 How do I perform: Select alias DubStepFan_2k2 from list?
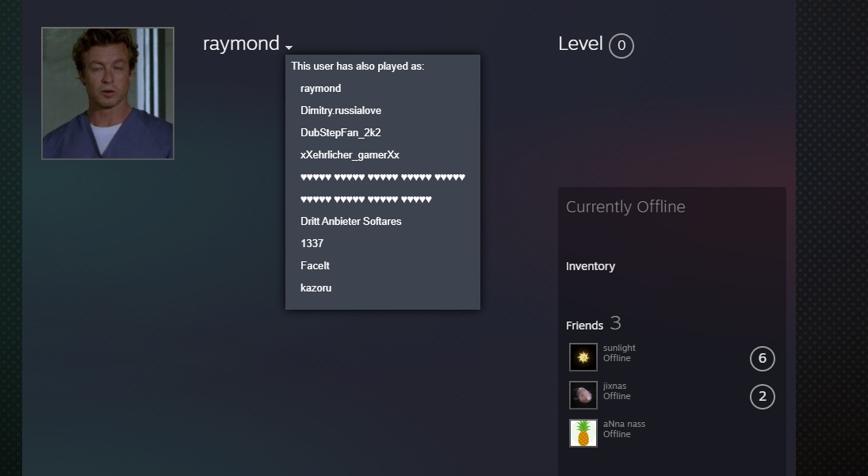tap(340, 133)
